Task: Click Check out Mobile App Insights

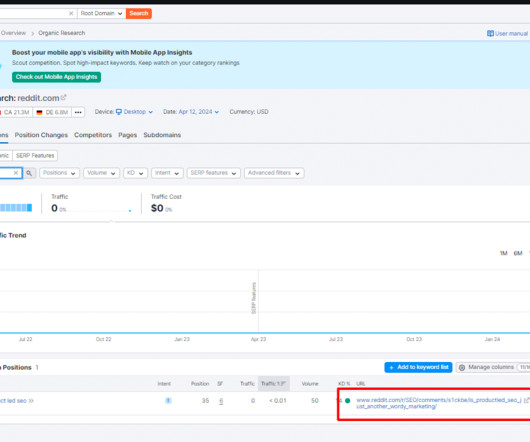Action: click(56, 77)
